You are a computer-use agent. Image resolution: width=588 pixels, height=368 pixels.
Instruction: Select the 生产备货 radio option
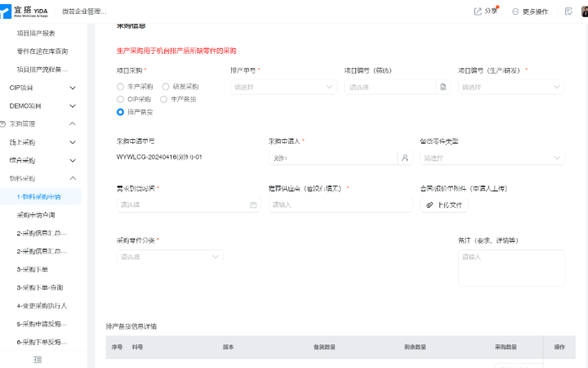[x=163, y=100]
